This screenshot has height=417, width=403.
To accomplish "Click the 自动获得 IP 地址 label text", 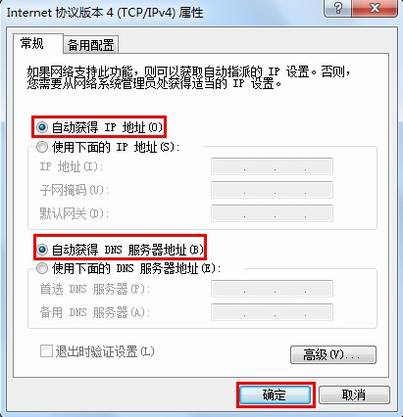I will (107, 127).
